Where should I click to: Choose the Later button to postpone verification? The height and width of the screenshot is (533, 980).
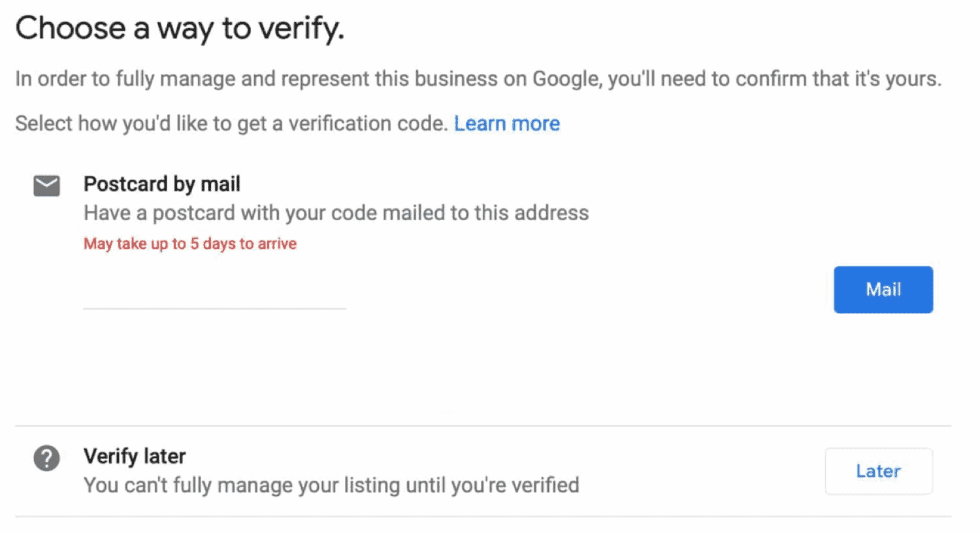pyautogui.click(x=878, y=471)
